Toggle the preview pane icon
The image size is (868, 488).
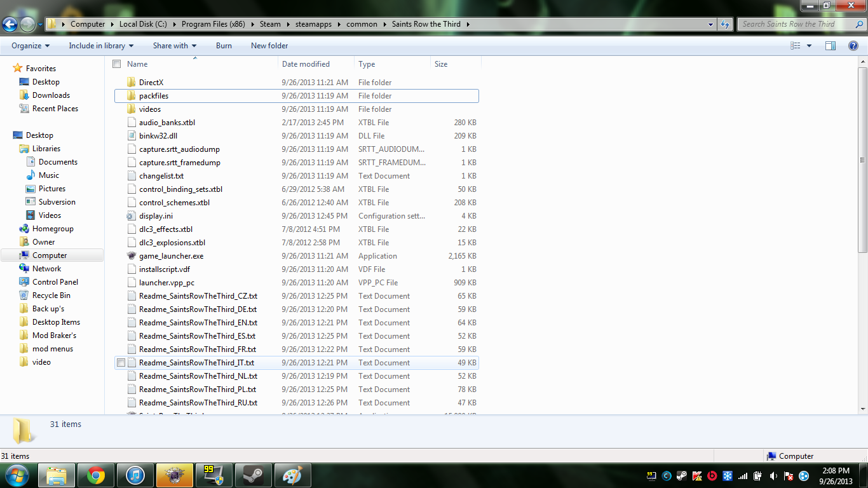pyautogui.click(x=831, y=46)
